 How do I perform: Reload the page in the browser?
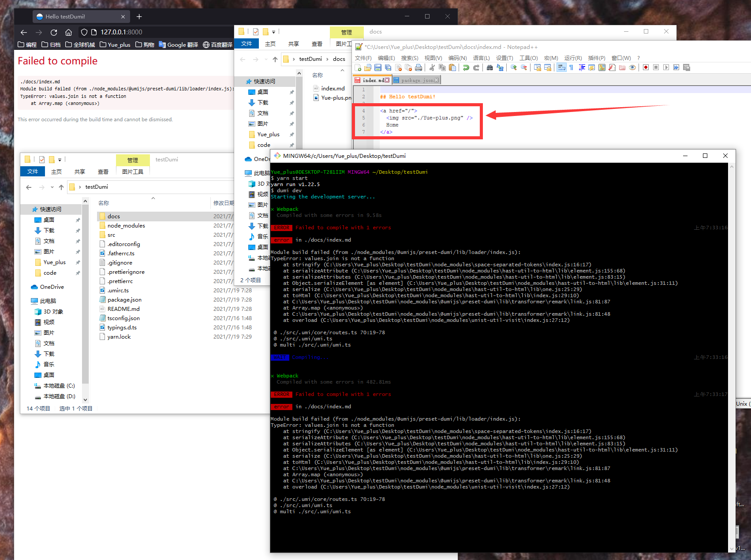[54, 32]
